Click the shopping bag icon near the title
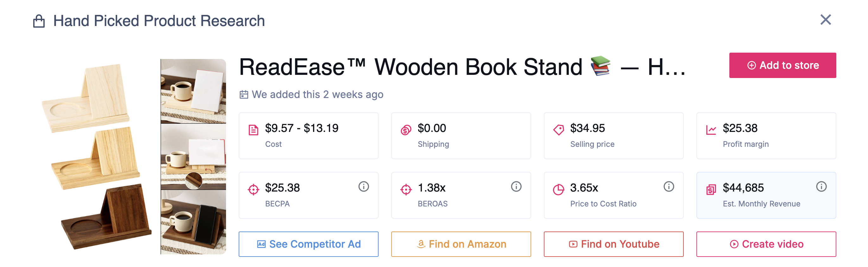The height and width of the screenshot is (267, 868). tap(38, 21)
